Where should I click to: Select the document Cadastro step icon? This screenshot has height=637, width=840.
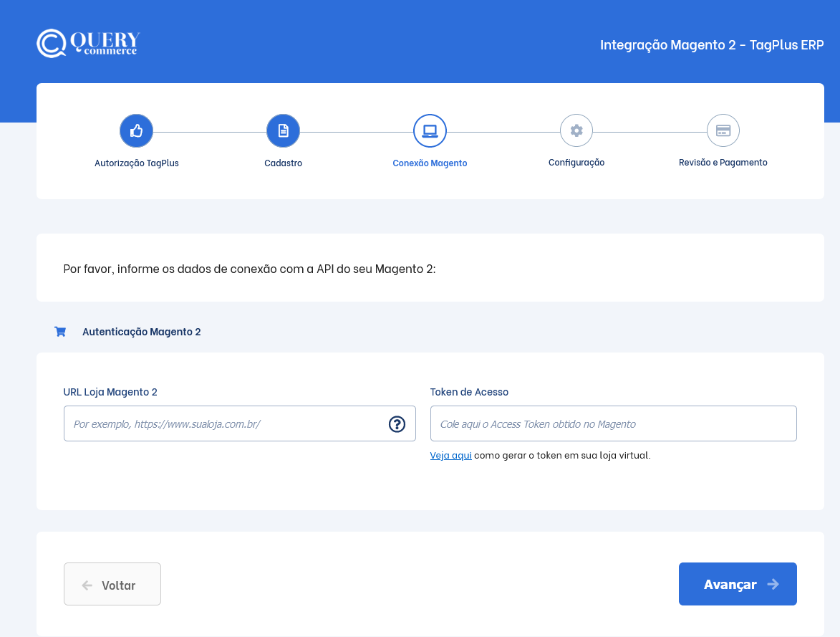[x=283, y=130]
